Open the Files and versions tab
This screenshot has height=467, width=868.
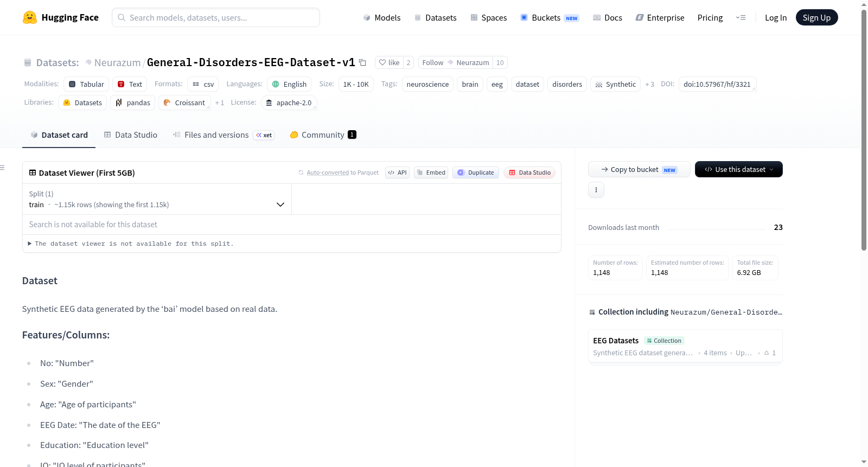223,135
